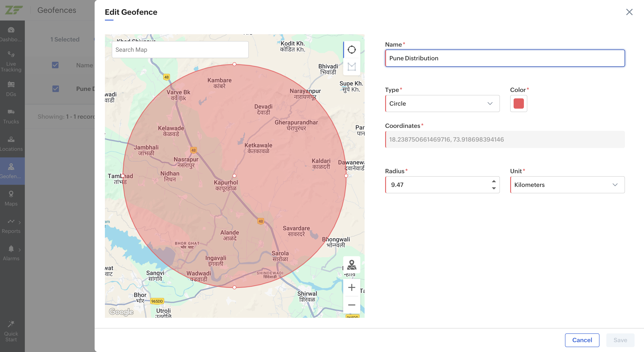The height and width of the screenshot is (352, 644).
Task: Open the Unit dropdown showing Kilometers
Action: pyautogui.click(x=567, y=185)
